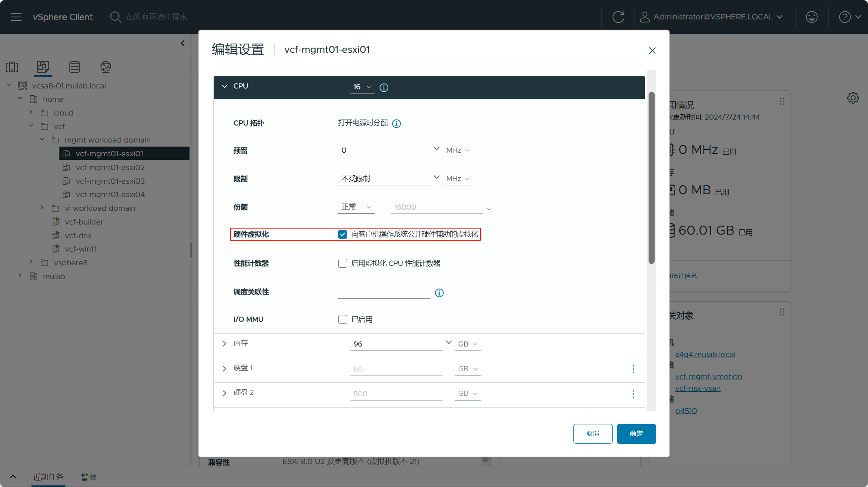Open the hamburger navigation menu

[16, 17]
